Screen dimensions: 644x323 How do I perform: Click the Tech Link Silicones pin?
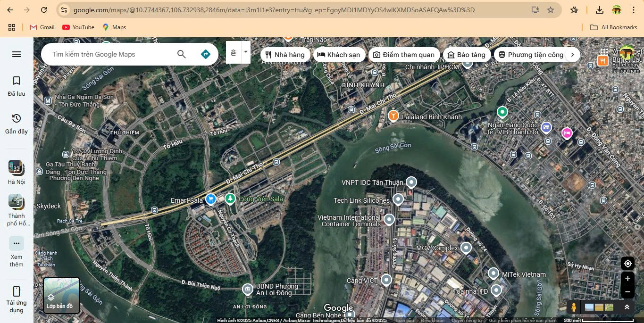coord(398,199)
